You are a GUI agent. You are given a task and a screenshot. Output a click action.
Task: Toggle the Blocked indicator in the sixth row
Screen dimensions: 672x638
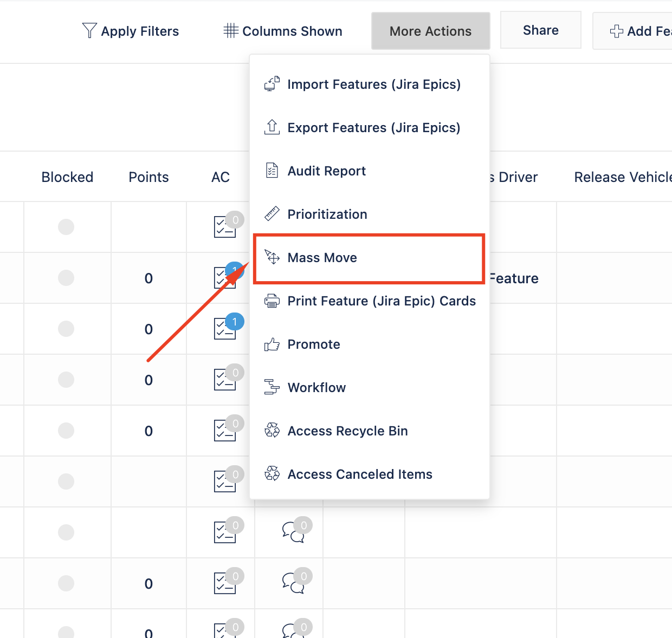tap(66, 481)
